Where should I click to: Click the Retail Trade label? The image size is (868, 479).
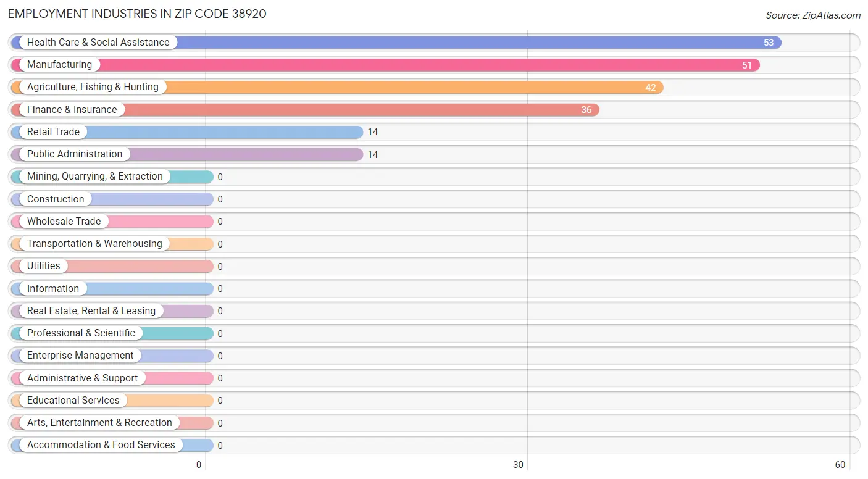point(53,132)
